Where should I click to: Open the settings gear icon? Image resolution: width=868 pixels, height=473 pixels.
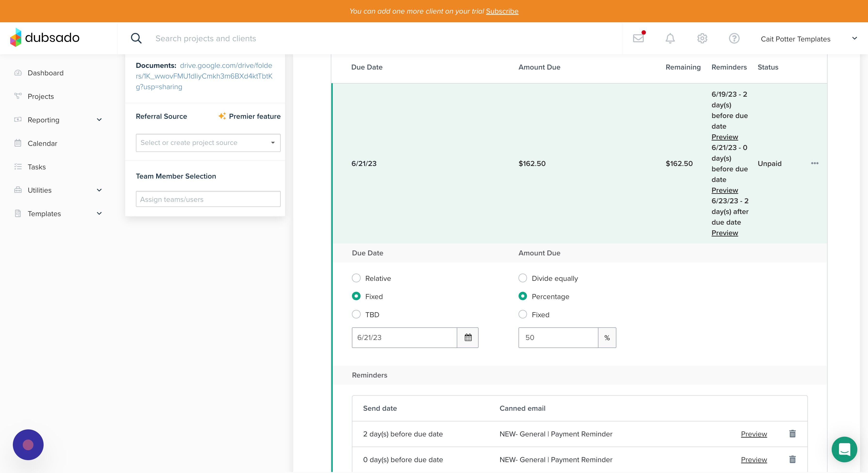tap(702, 39)
